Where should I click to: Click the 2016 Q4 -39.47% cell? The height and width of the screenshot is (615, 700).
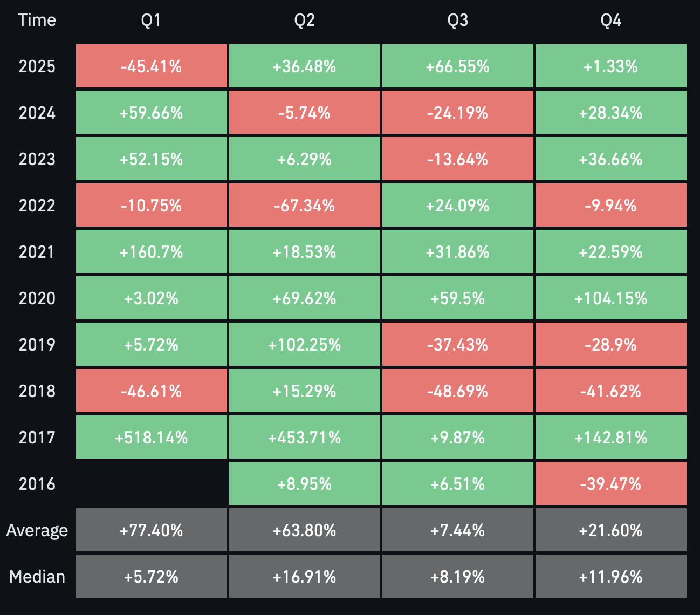(610, 484)
